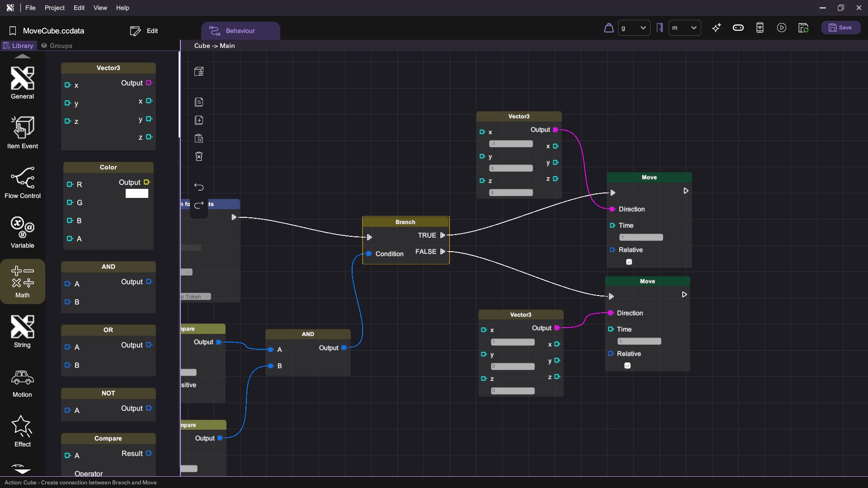Click the delete trash icon in canvas toolbar
The width and height of the screenshot is (868, 488).
click(199, 156)
